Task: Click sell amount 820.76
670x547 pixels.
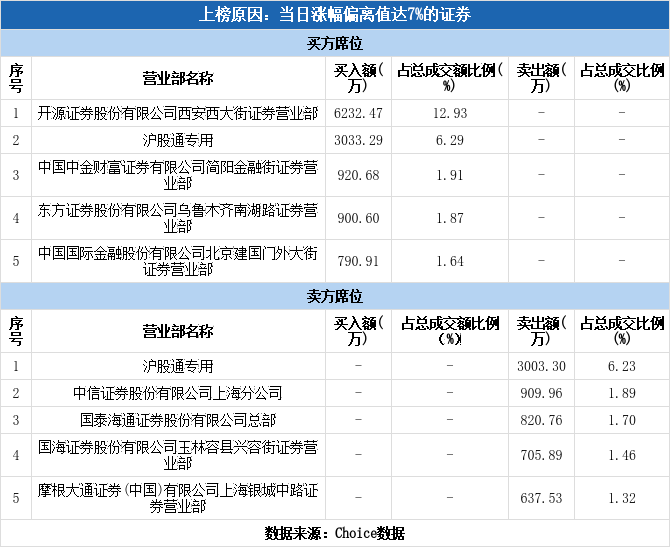Action: pyautogui.click(x=541, y=420)
